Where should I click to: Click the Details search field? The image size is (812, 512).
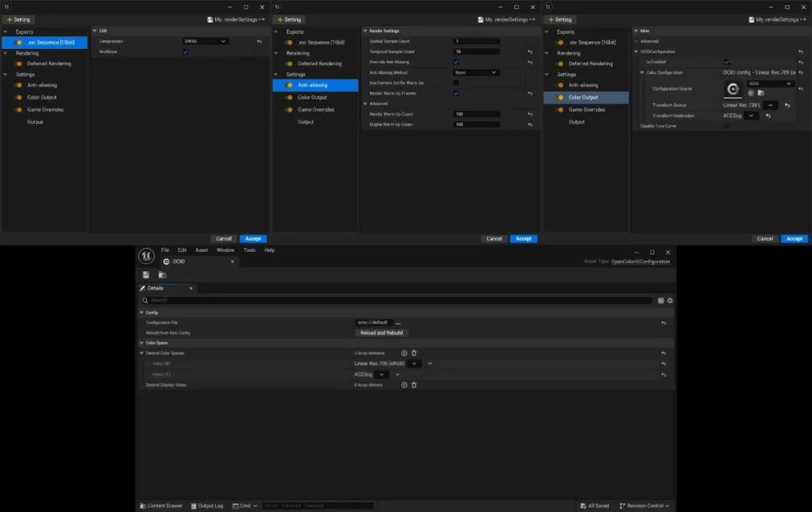(x=396, y=300)
